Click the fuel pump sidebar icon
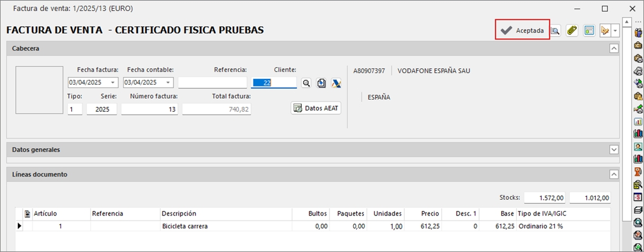Screen dimensions: 644x252 tap(638, 172)
